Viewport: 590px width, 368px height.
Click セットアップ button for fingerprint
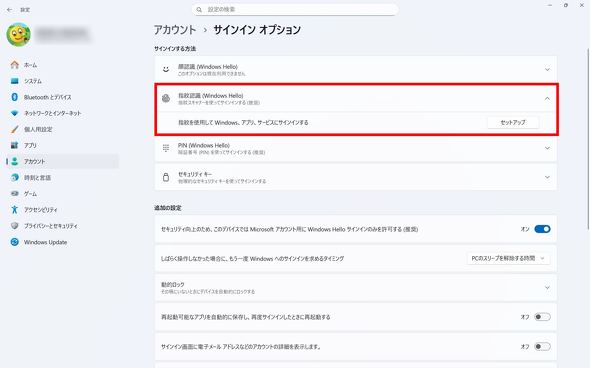tap(513, 122)
